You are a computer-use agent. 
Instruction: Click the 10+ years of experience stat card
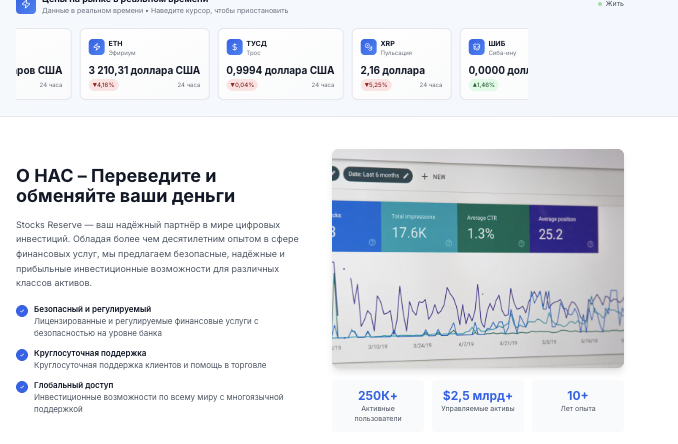(x=578, y=406)
